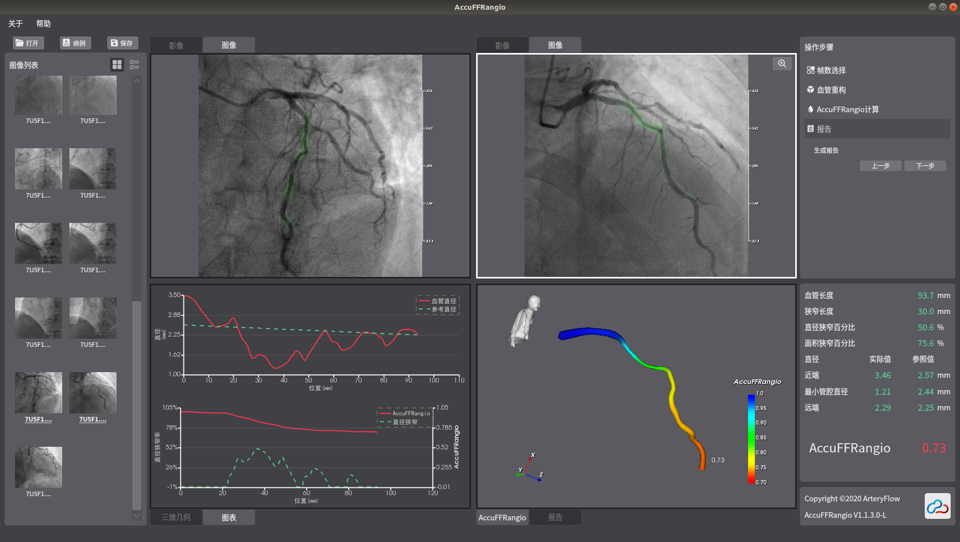
Task: Click the 打开 (Open) folder button
Action: [x=28, y=43]
